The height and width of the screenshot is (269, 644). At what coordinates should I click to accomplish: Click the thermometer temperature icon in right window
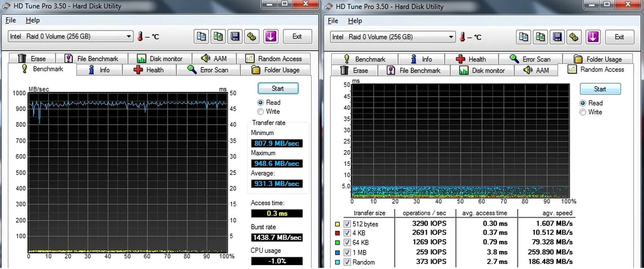(463, 37)
